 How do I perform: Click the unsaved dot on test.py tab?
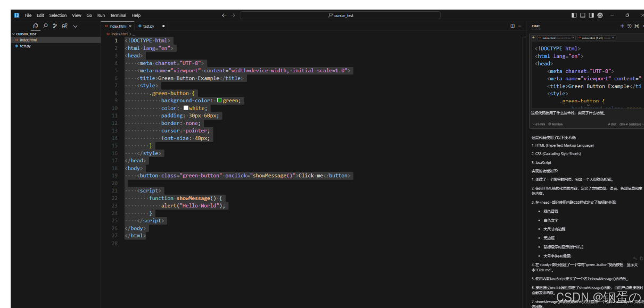point(163,26)
